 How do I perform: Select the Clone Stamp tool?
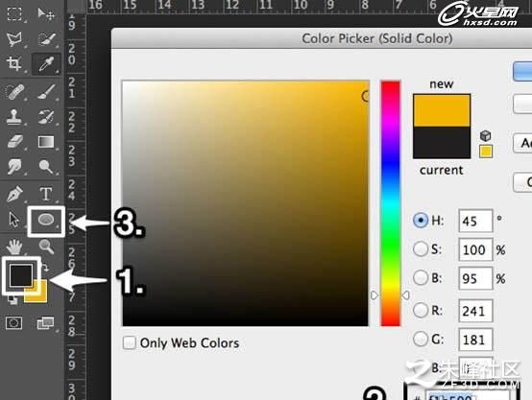(13, 117)
